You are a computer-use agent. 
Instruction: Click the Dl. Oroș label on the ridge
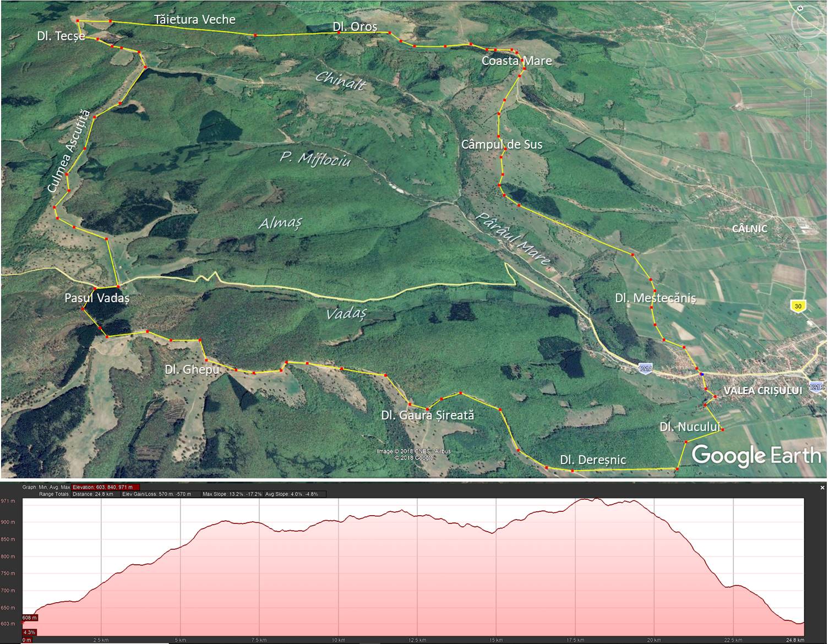click(355, 26)
